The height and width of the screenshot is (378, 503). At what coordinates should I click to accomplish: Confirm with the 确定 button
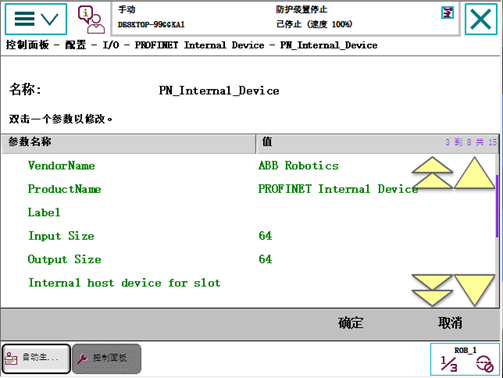click(x=351, y=323)
